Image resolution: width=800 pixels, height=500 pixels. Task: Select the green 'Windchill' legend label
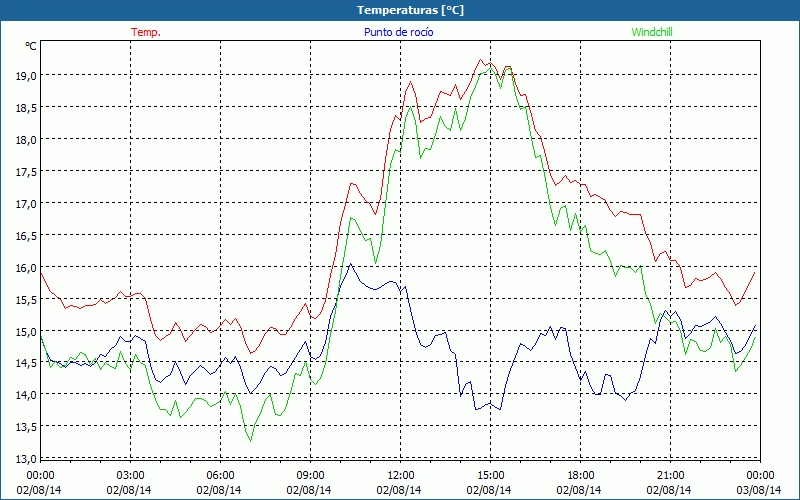click(x=652, y=32)
